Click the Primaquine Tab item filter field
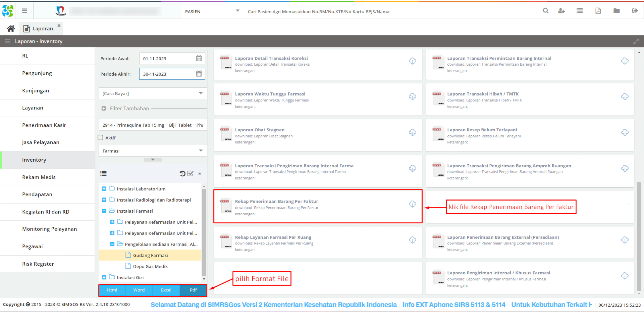 pyautogui.click(x=153, y=125)
